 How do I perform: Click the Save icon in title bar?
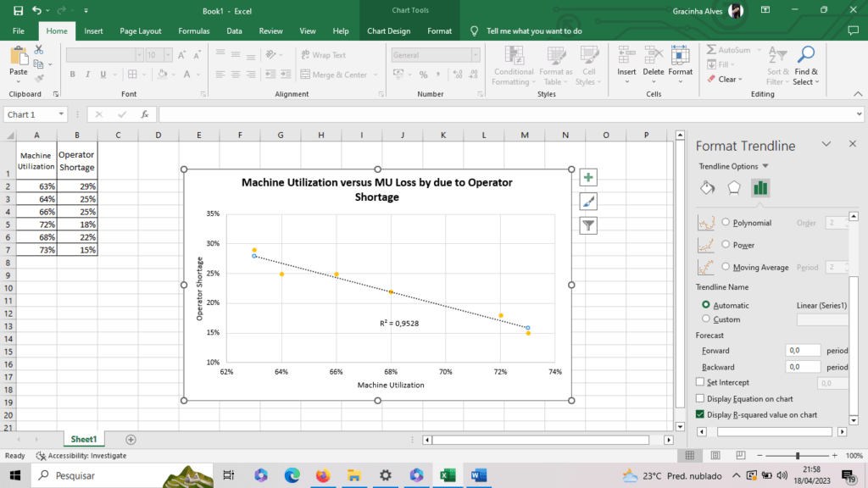pos(18,10)
